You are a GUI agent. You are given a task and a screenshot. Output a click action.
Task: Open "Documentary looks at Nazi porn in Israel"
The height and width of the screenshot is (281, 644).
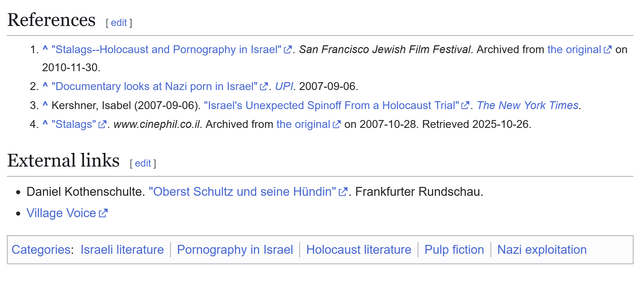pos(154,86)
